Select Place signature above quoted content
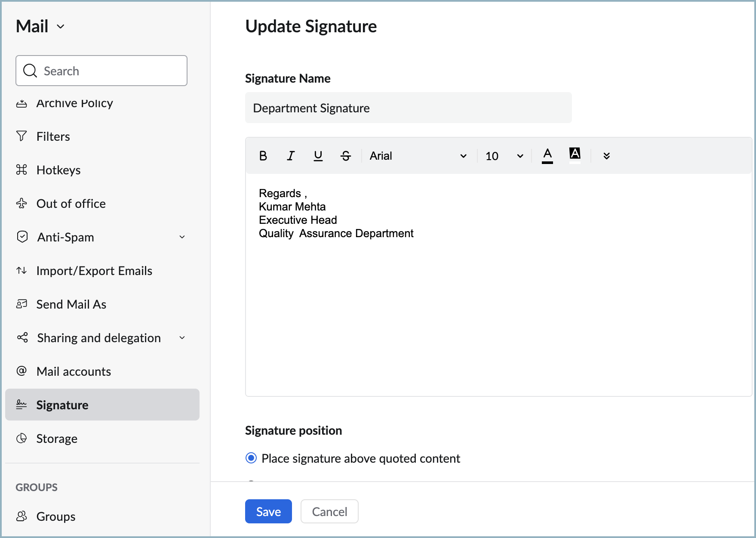This screenshot has width=756, height=538. pyautogui.click(x=251, y=458)
